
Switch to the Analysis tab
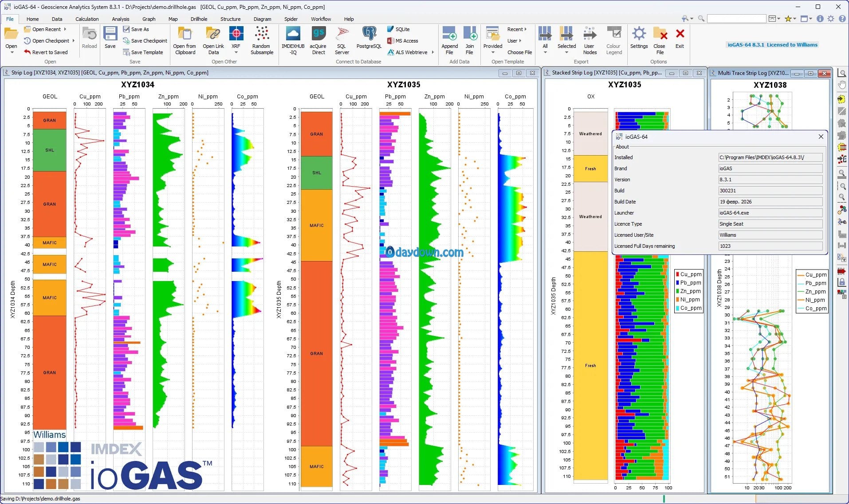pos(120,19)
